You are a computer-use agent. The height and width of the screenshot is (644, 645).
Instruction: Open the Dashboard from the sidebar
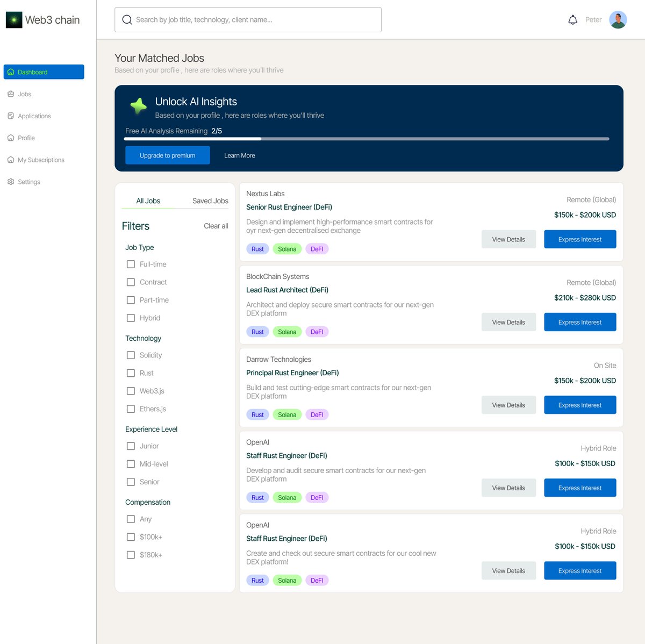click(12, 71)
